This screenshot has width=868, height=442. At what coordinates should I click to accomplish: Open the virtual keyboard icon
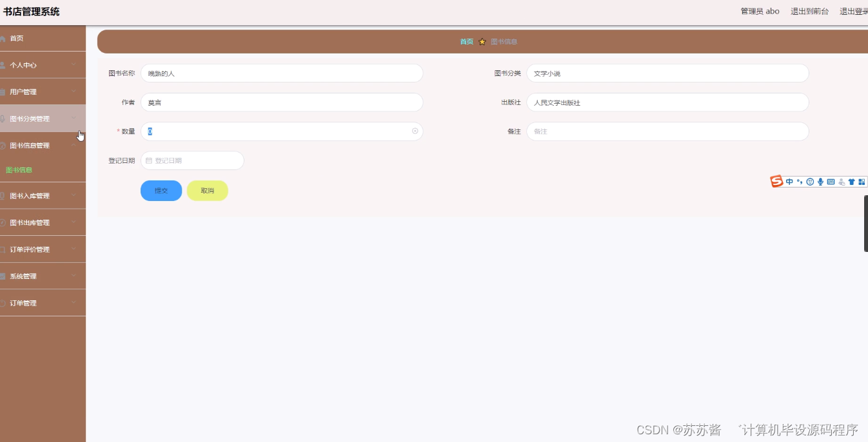(831, 181)
